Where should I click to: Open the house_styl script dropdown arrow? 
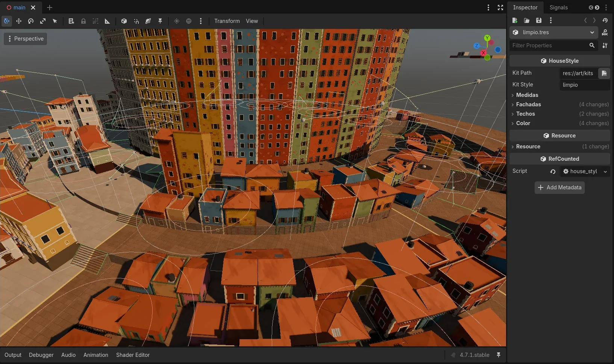point(605,171)
